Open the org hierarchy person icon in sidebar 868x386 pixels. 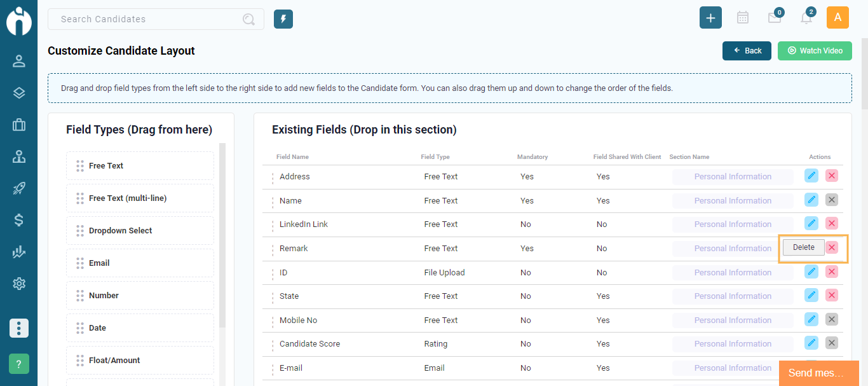pyautogui.click(x=19, y=156)
